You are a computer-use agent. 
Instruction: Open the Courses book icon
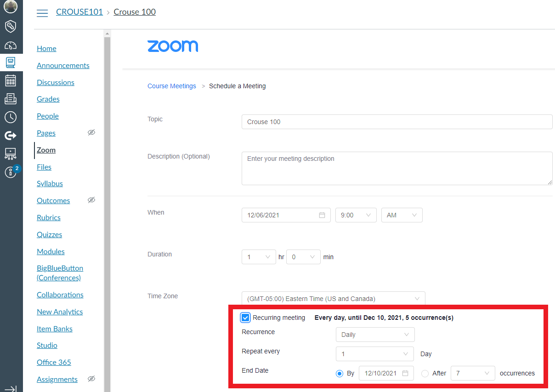coord(11,62)
